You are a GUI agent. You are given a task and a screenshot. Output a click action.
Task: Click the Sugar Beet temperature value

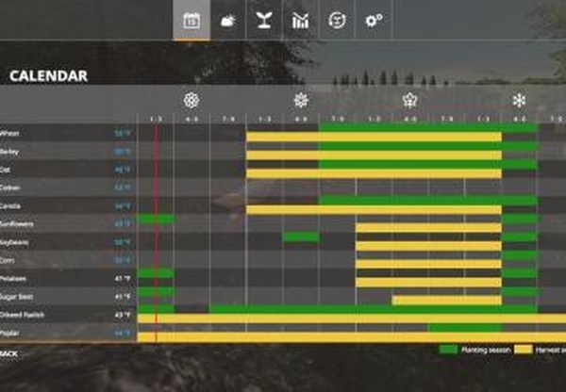[x=123, y=297]
